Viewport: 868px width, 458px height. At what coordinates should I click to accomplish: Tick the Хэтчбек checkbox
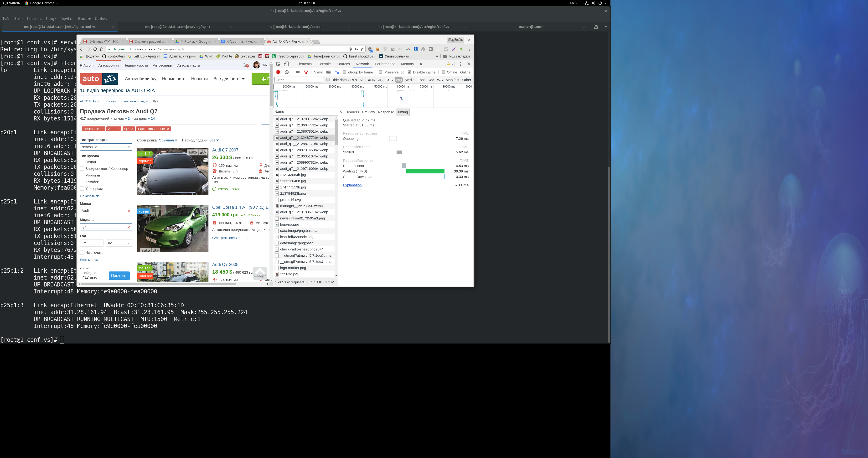[x=82, y=182]
